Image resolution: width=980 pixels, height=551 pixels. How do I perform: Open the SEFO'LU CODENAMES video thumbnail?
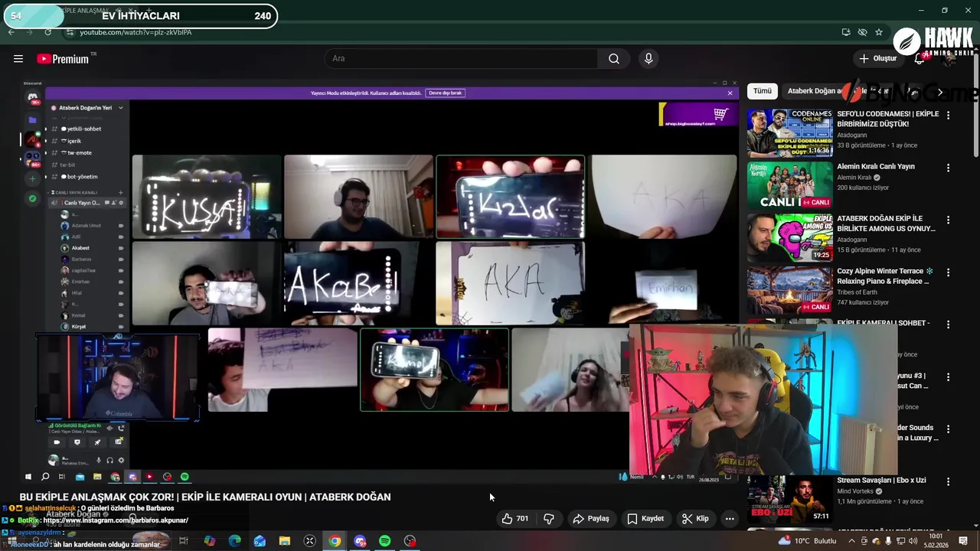pos(789,133)
